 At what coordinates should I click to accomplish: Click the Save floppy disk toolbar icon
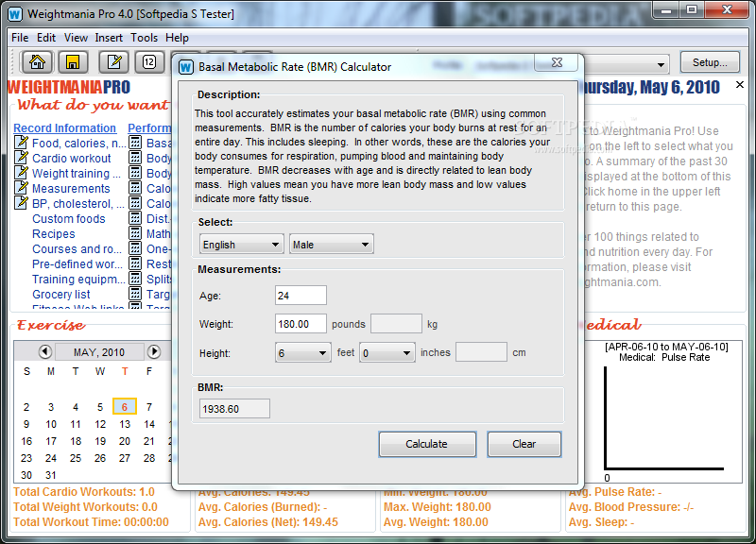[x=73, y=62]
